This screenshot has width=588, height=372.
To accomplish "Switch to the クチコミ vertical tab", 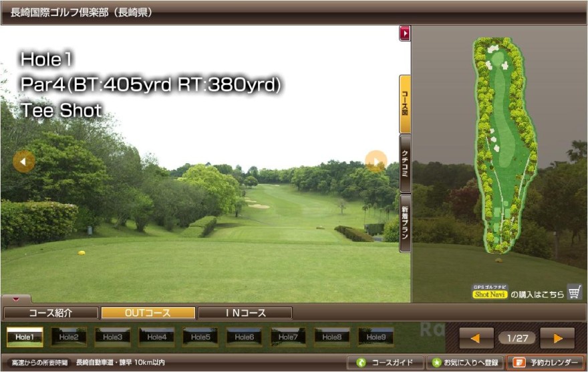I will tap(404, 163).
